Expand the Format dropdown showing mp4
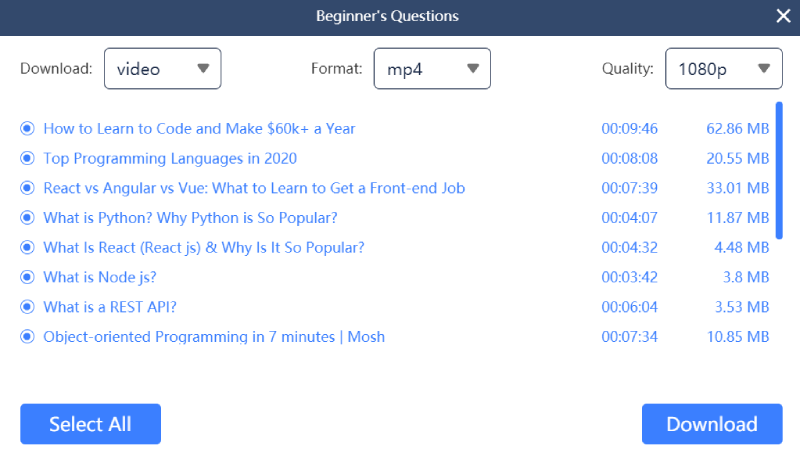This screenshot has height=471, width=800. coord(432,68)
